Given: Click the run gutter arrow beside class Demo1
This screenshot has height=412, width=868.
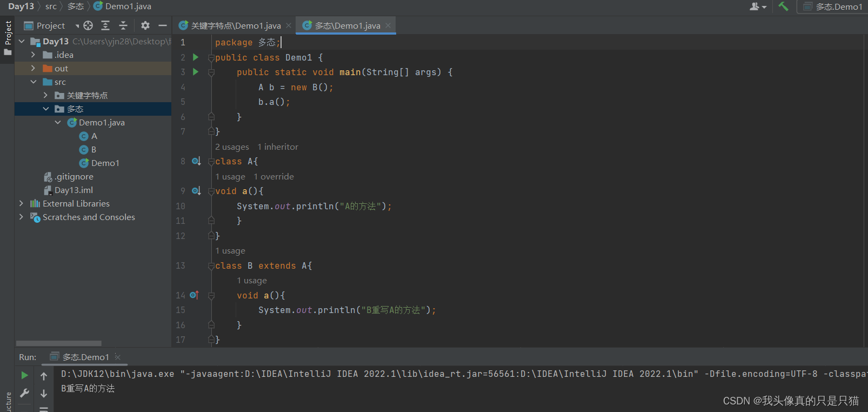Looking at the screenshot, I should point(196,57).
